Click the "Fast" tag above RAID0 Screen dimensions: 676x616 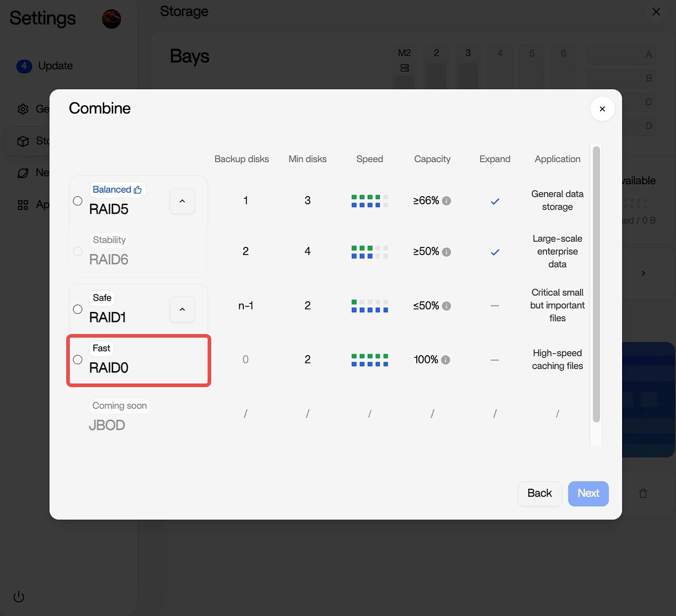(102, 348)
